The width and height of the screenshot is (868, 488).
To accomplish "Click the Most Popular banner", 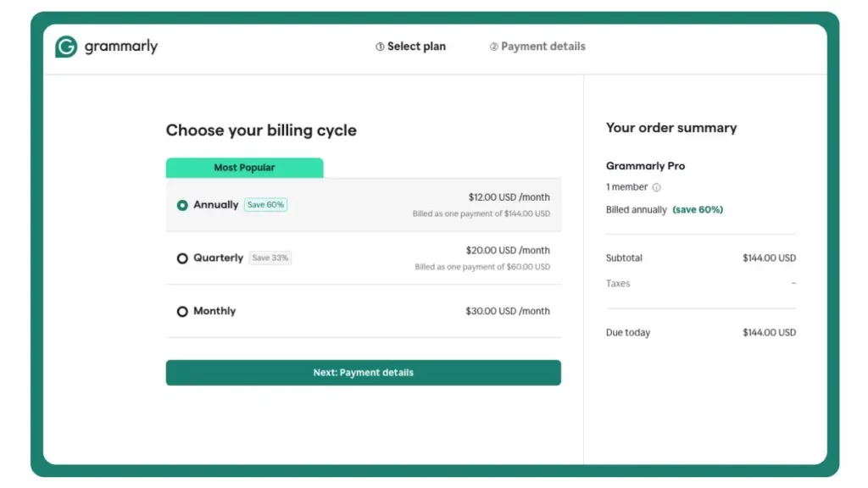I will coord(244,168).
